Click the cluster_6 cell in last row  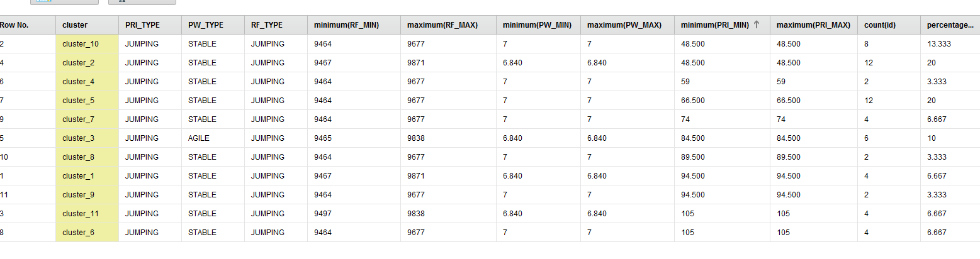pos(87,233)
